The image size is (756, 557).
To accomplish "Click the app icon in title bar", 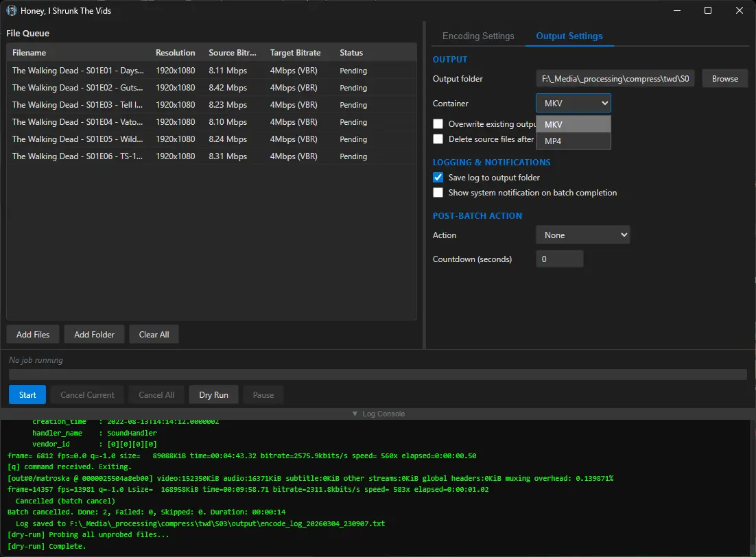I will click(x=11, y=10).
